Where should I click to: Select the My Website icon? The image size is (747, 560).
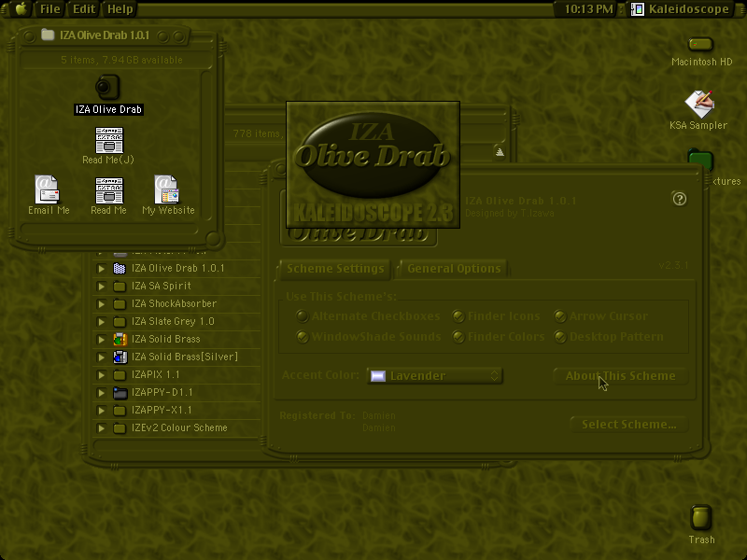[166, 189]
